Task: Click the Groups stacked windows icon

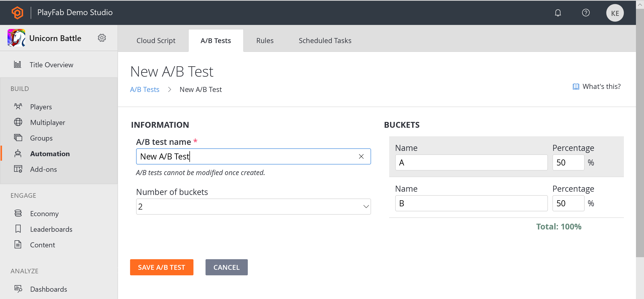Action: (x=18, y=138)
